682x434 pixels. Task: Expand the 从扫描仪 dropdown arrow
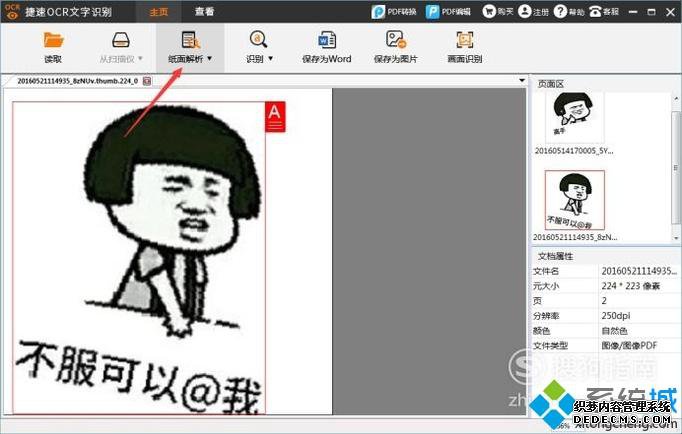point(140,58)
